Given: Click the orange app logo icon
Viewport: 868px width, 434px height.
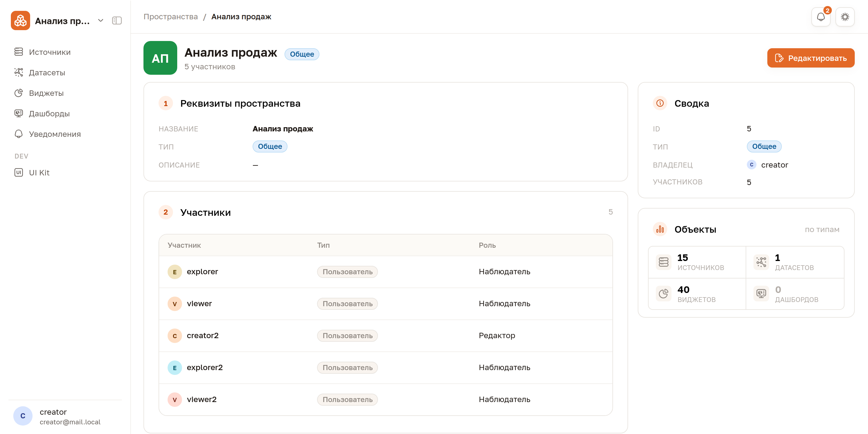Looking at the screenshot, I should [20, 20].
